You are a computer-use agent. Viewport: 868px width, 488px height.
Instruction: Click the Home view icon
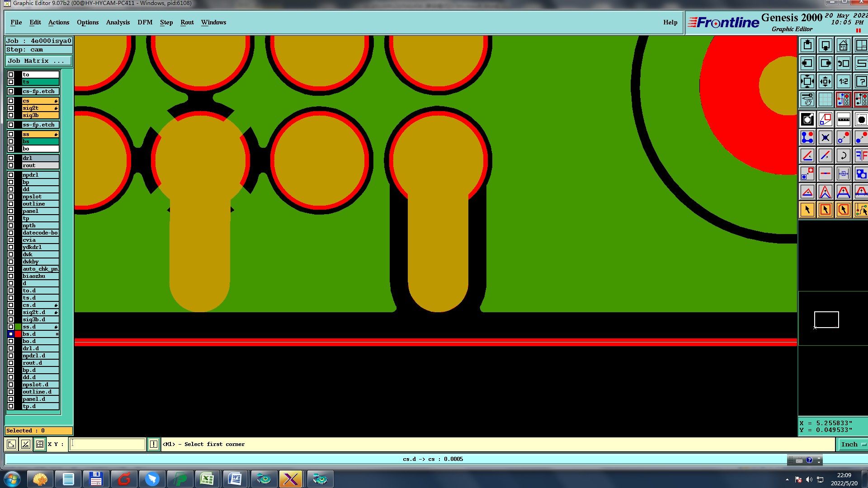pyautogui.click(x=843, y=46)
